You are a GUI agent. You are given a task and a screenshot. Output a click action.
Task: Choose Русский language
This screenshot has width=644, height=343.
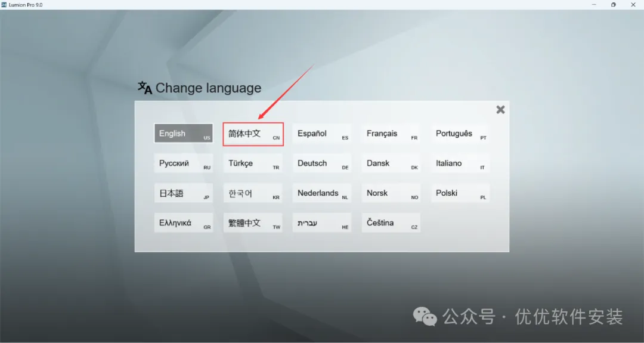pyautogui.click(x=183, y=163)
